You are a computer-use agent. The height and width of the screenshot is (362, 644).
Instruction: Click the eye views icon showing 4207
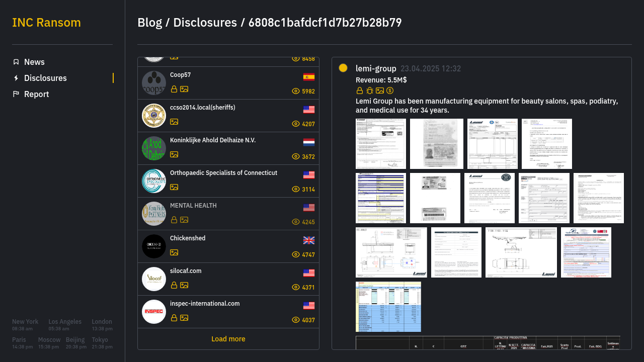[296, 124]
